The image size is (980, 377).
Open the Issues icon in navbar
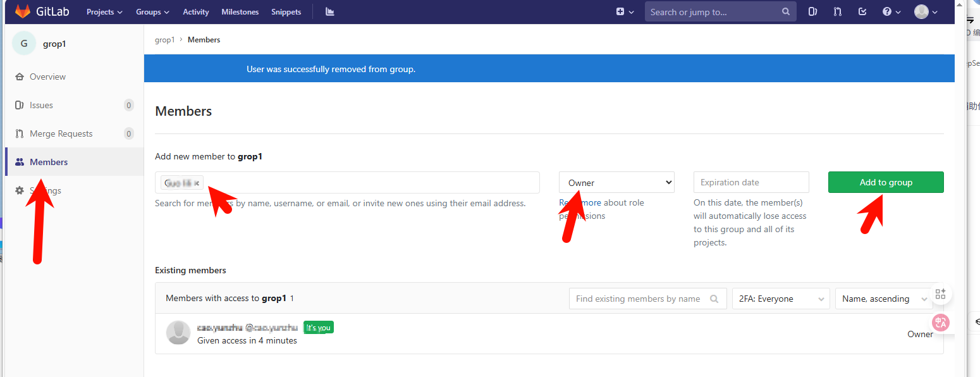click(813, 11)
